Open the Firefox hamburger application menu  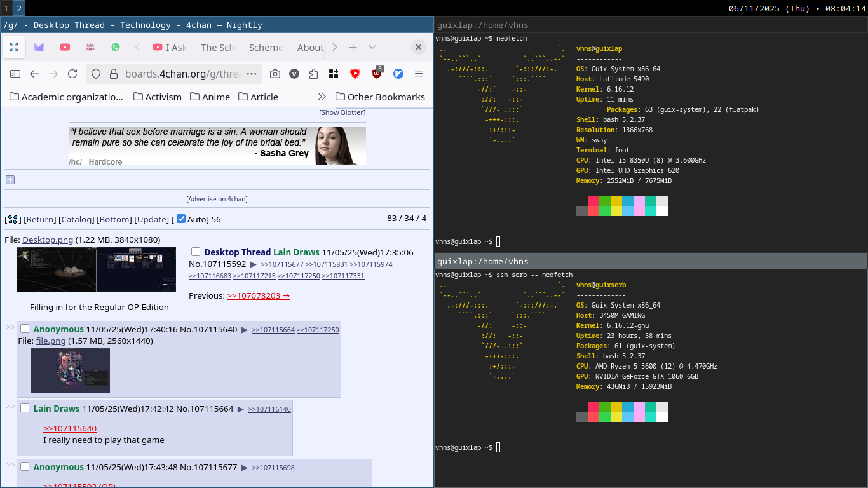pos(419,74)
